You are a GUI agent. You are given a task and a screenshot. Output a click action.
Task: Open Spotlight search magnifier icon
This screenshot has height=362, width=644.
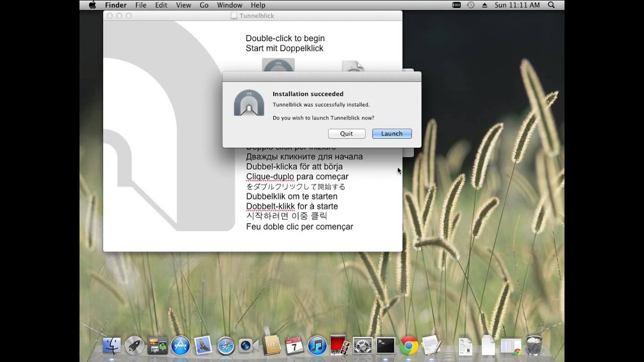(x=551, y=5)
